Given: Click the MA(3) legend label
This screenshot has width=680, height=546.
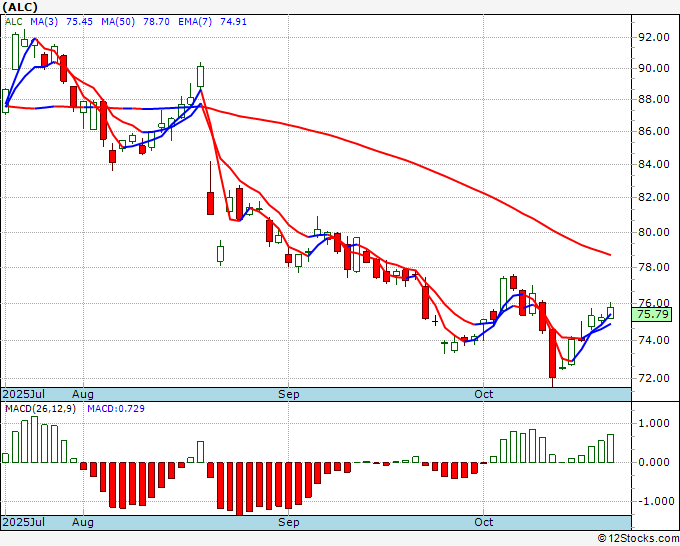Looking at the screenshot, I should 44,22.
